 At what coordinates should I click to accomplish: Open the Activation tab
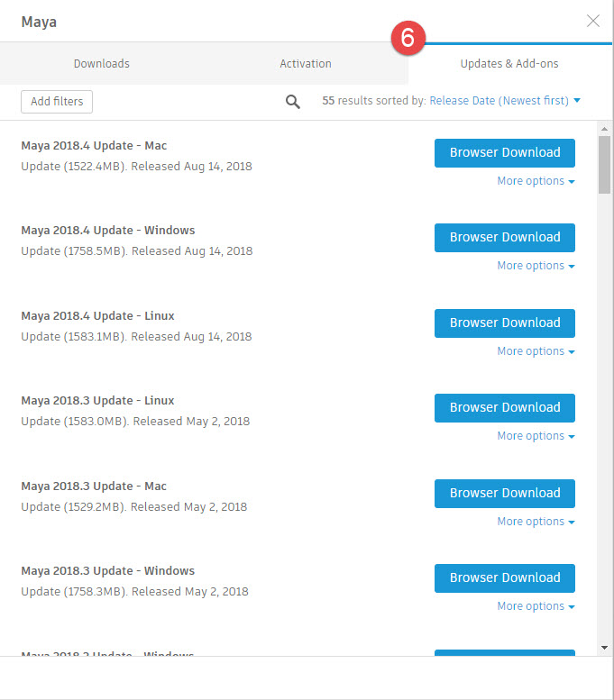(x=306, y=64)
